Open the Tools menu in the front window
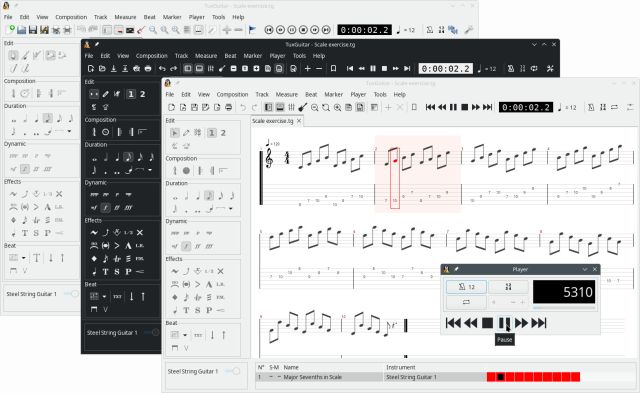The image size is (640, 393). 380,94
